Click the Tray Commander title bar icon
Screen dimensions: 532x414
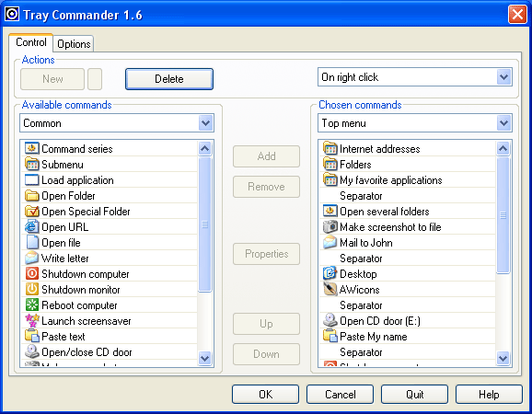[12, 14]
